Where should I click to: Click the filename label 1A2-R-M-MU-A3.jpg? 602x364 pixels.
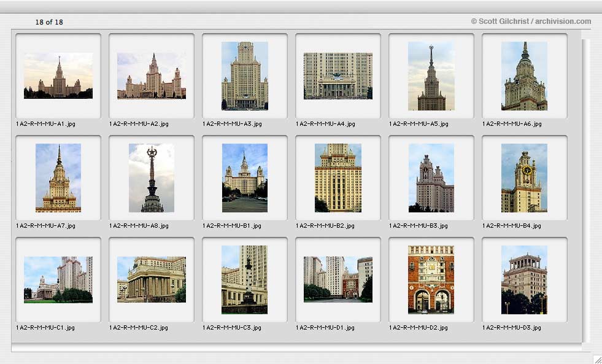[233, 123]
